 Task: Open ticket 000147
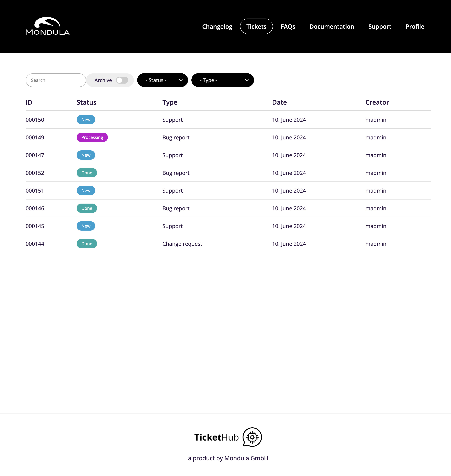[228, 155]
